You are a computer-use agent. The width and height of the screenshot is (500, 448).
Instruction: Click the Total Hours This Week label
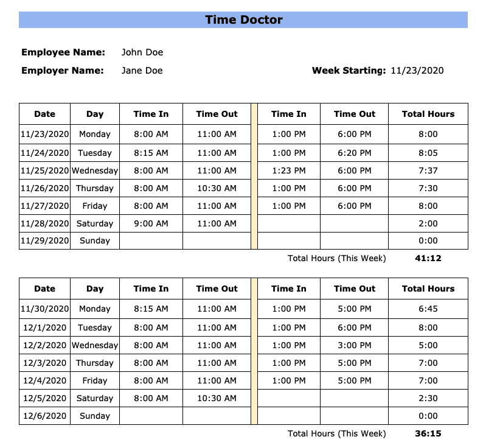point(338,258)
